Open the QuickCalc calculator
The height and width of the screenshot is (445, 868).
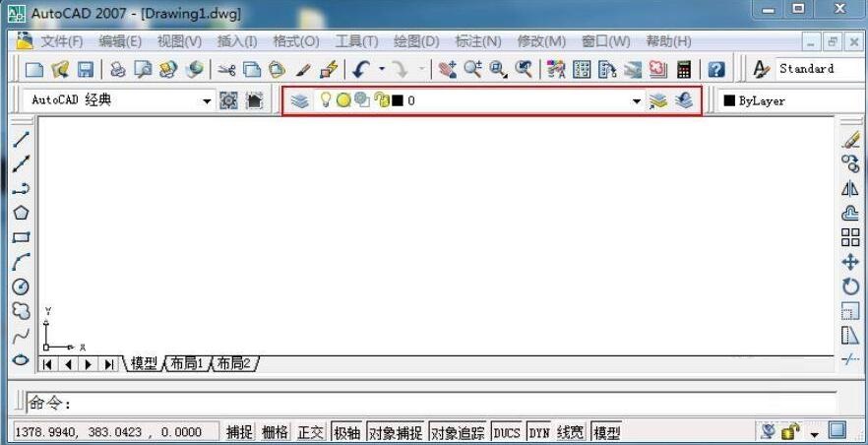tap(684, 69)
